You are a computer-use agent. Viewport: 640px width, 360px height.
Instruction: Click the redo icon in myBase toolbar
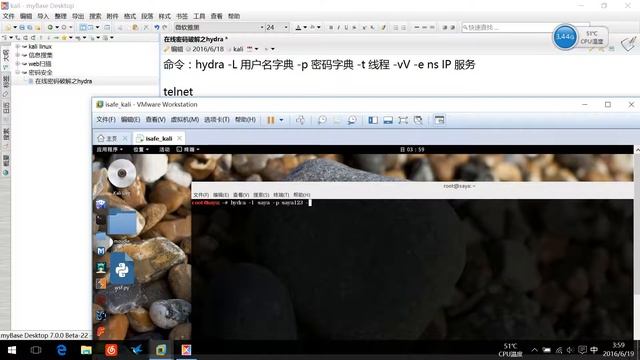point(164,27)
